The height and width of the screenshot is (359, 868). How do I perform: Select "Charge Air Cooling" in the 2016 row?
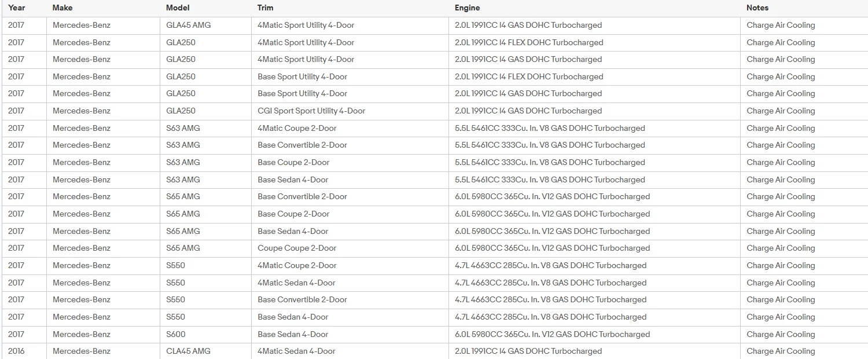[781, 351]
